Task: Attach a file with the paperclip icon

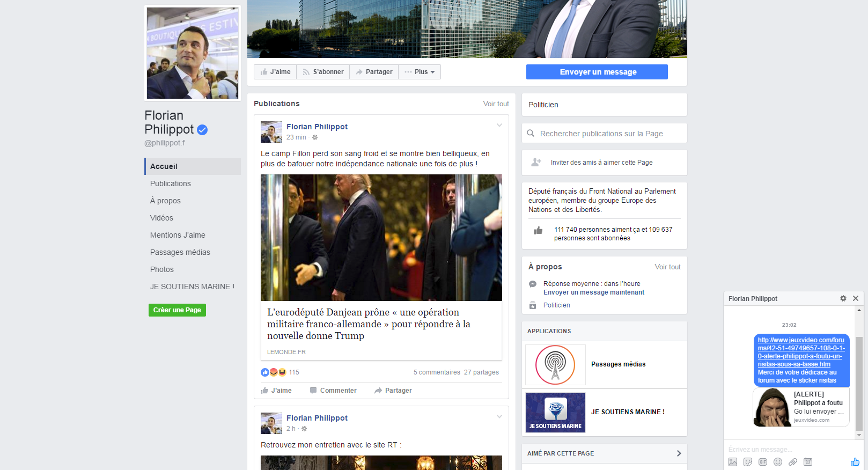Action: coord(793,462)
